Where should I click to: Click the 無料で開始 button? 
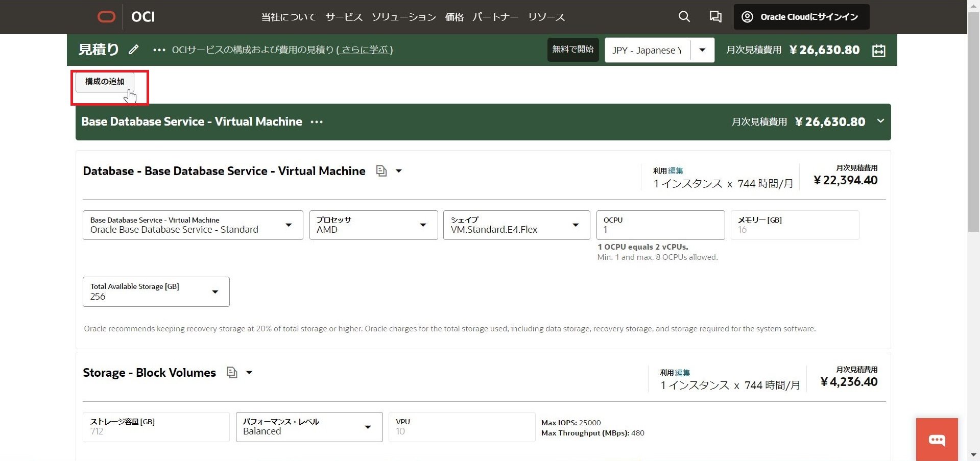572,50
